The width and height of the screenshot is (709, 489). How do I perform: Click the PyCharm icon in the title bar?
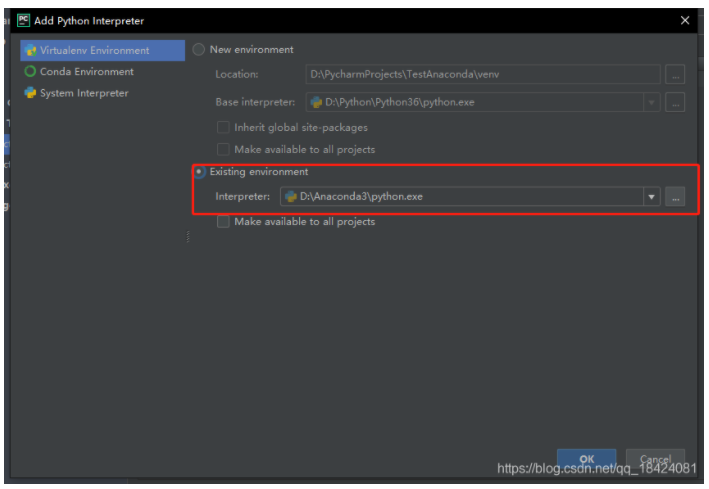[x=24, y=21]
